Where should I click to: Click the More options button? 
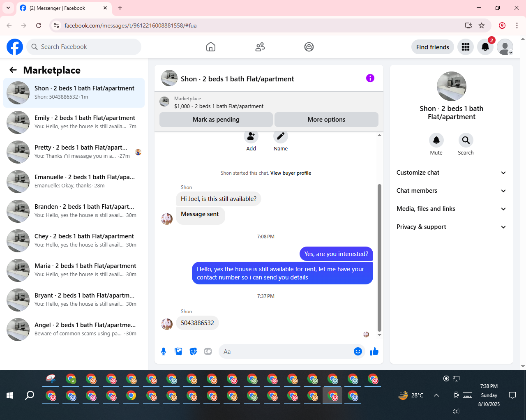point(326,120)
